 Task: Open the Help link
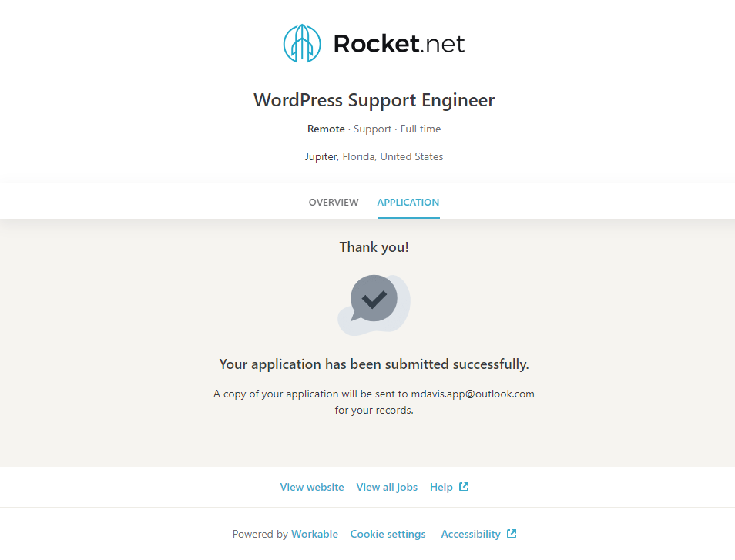pos(441,487)
